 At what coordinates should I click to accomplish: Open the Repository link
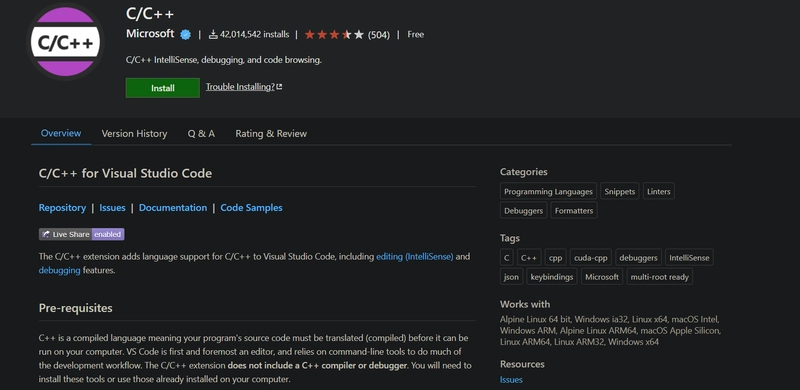pyautogui.click(x=62, y=208)
